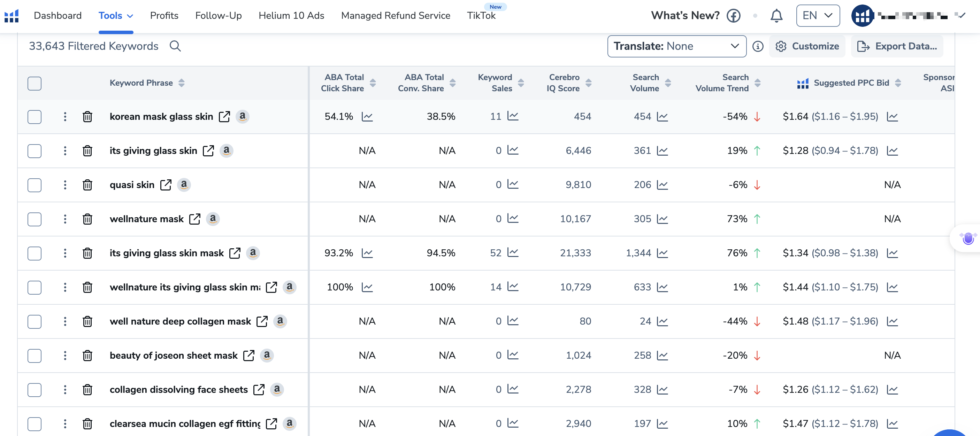980x436 pixels.
Task: Click the keyword search magnifier icon
Action: pos(175,46)
